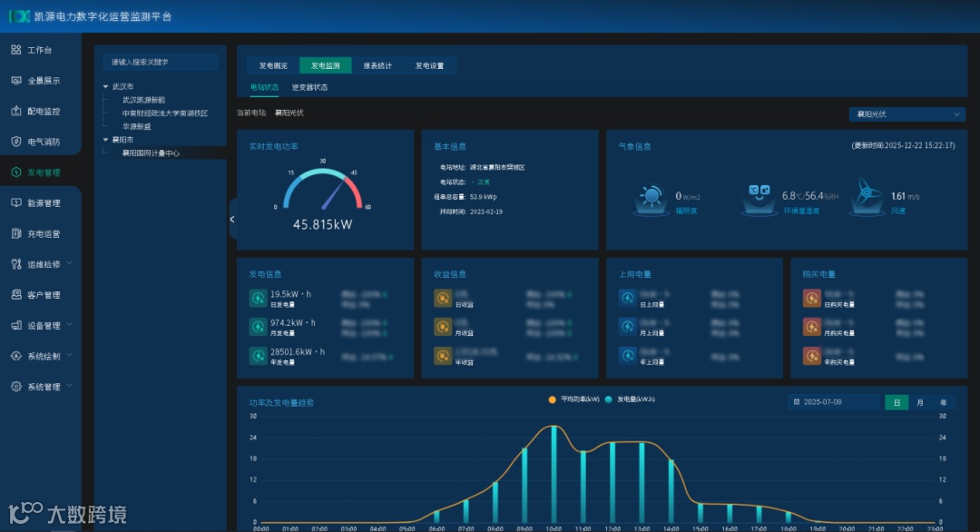
Task: Click the 10:00 chart bar
Action: (554, 474)
